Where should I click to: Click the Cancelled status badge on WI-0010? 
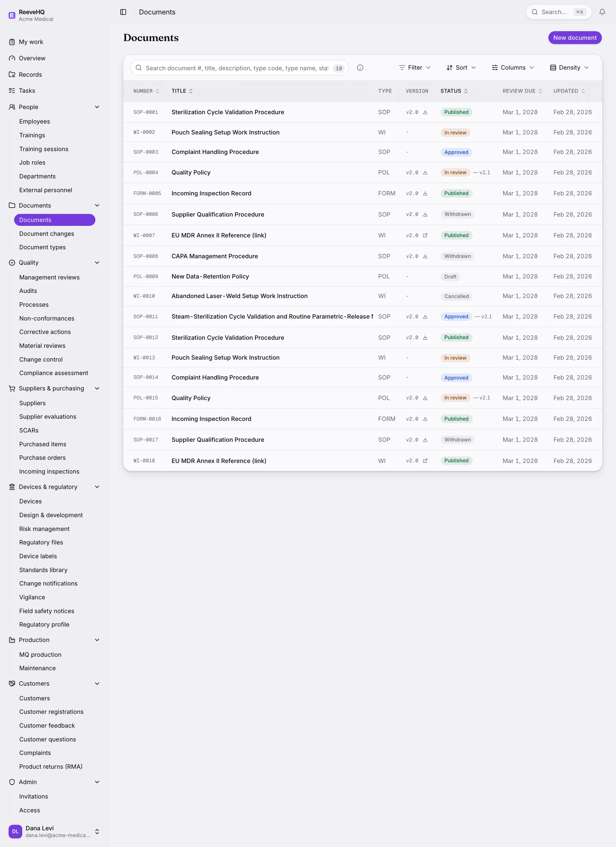[x=456, y=296]
